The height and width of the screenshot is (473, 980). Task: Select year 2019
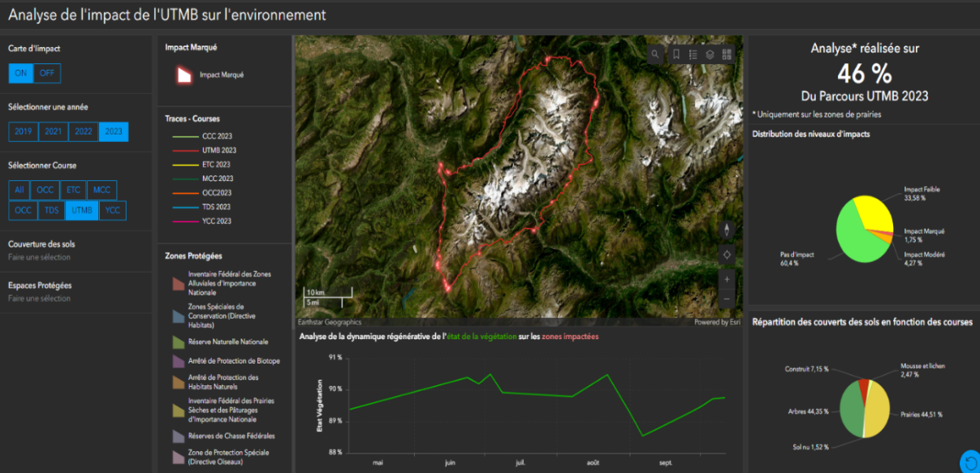point(24,131)
